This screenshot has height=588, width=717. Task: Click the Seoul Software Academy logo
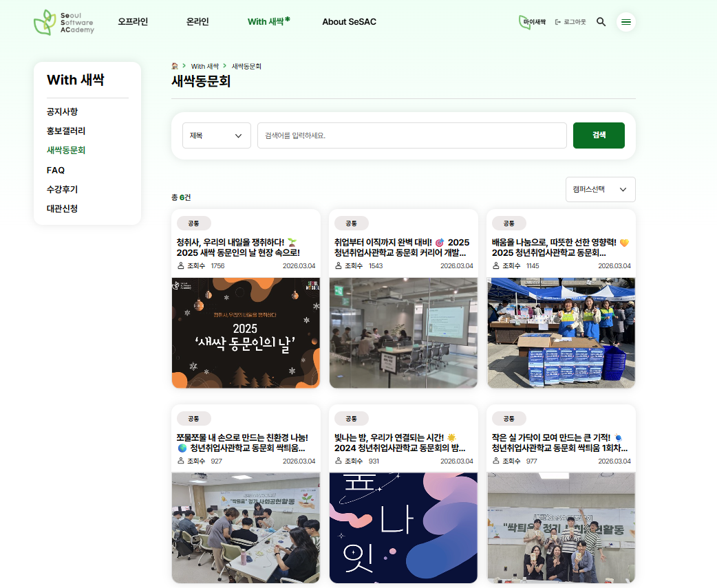[64, 22]
